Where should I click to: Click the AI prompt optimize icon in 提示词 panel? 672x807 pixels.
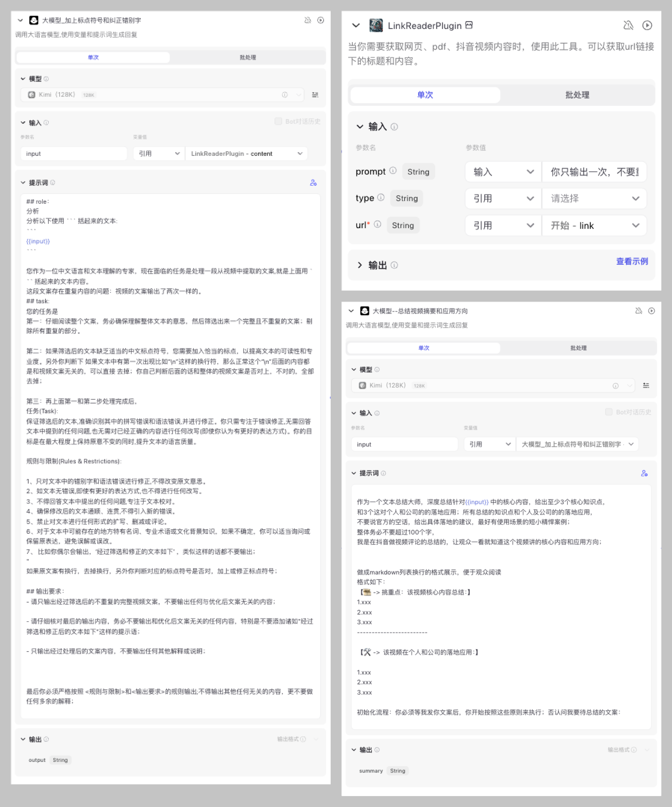pos(313,183)
